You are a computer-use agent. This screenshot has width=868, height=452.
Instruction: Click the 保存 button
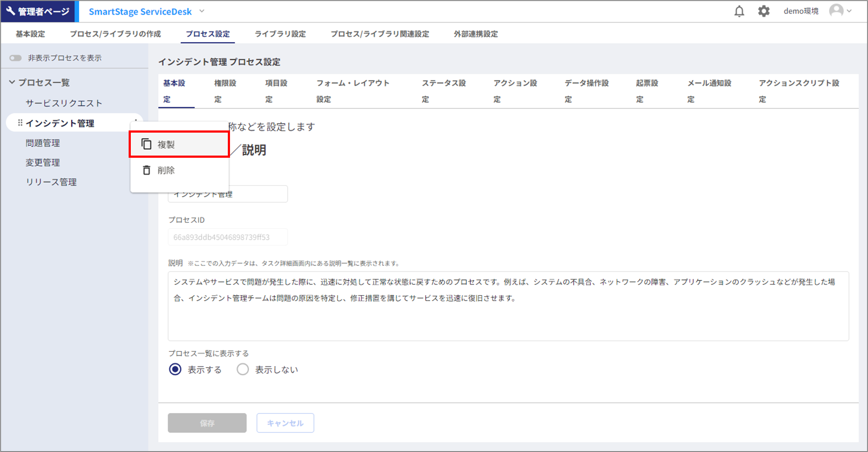click(x=207, y=423)
